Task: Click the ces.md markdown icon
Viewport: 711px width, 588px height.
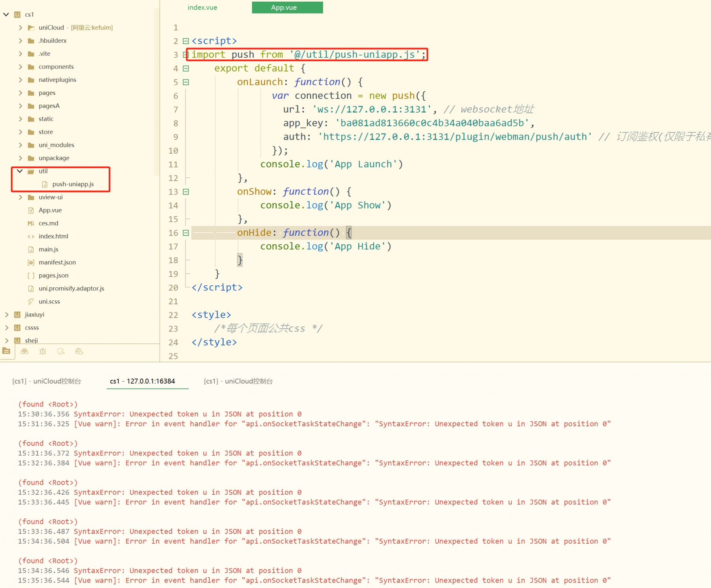Action: click(x=31, y=223)
